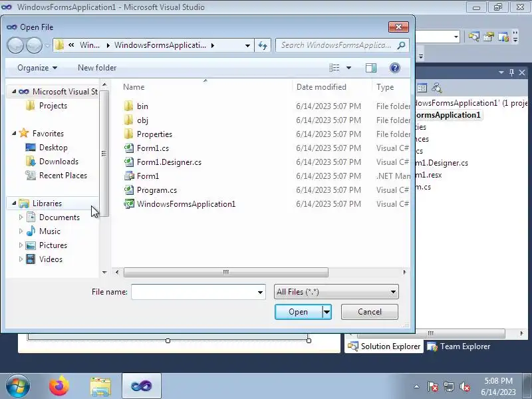
Task: Open the network tray icon
Action: (x=448, y=386)
